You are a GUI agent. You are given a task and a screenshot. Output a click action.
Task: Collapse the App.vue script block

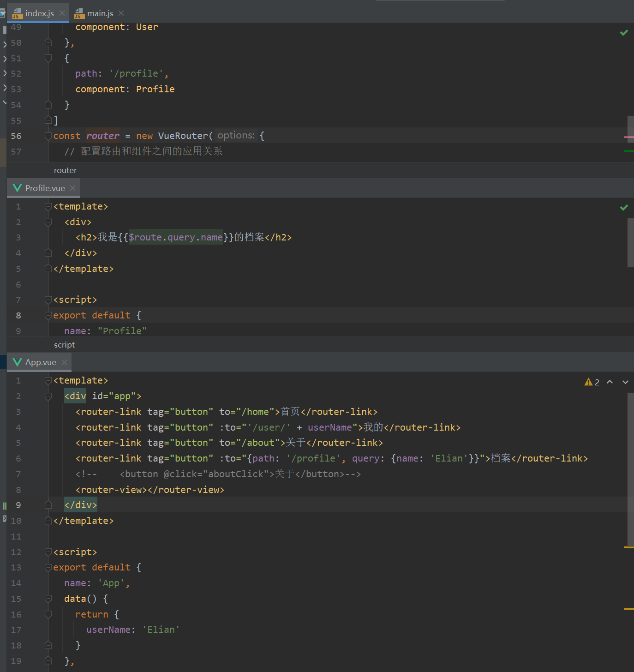pyautogui.click(x=48, y=552)
